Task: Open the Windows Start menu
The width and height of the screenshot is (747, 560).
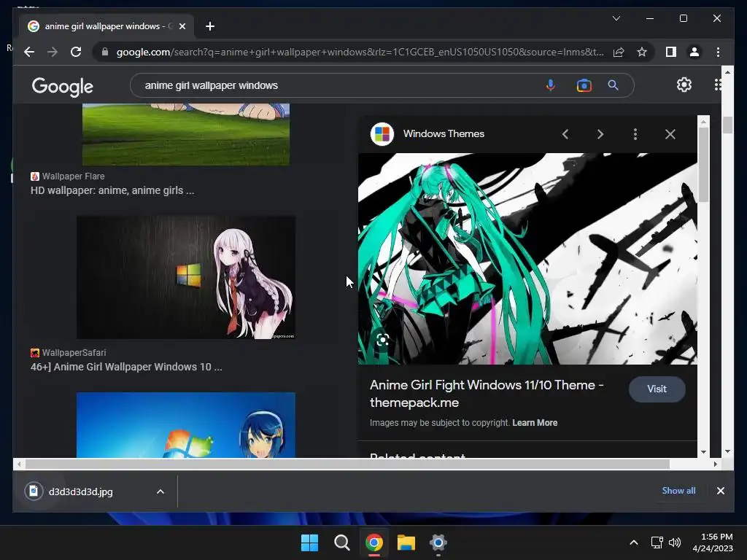Action: [x=309, y=542]
